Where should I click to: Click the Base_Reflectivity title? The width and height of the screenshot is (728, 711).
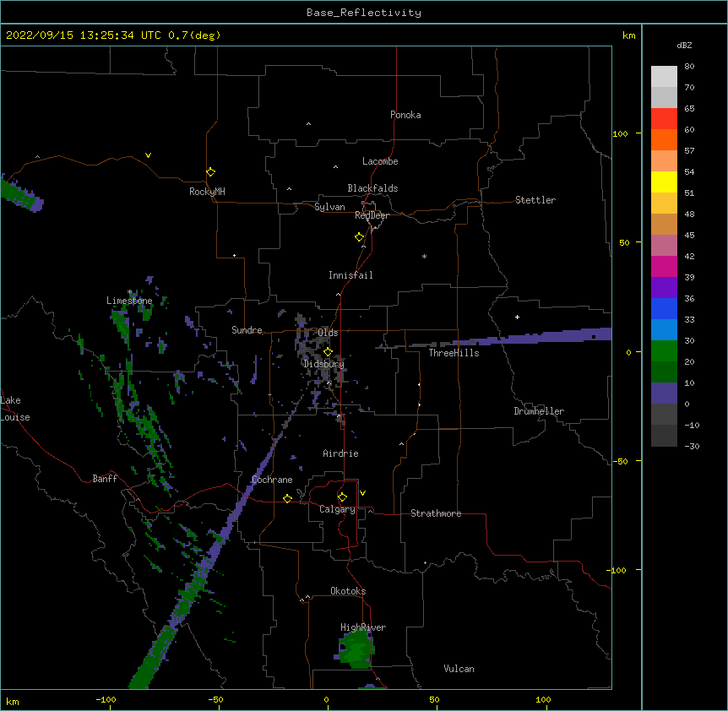[x=364, y=13]
